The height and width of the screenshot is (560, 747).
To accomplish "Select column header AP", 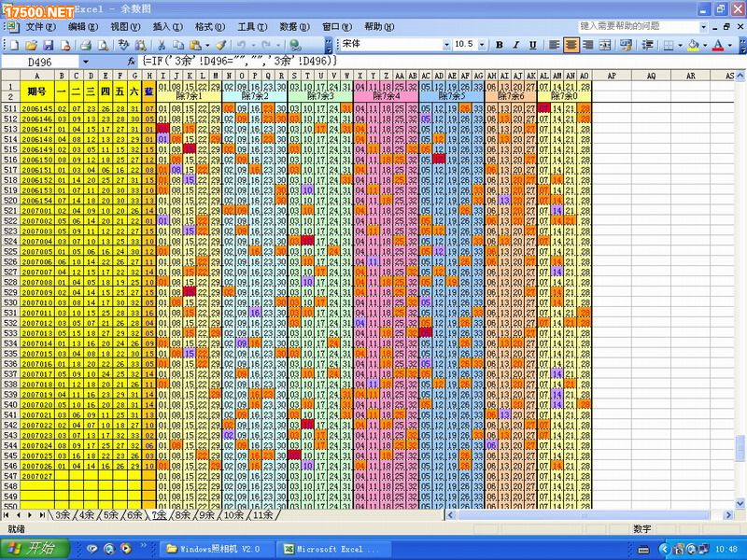I will pyautogui.click(x=612, y=76).
